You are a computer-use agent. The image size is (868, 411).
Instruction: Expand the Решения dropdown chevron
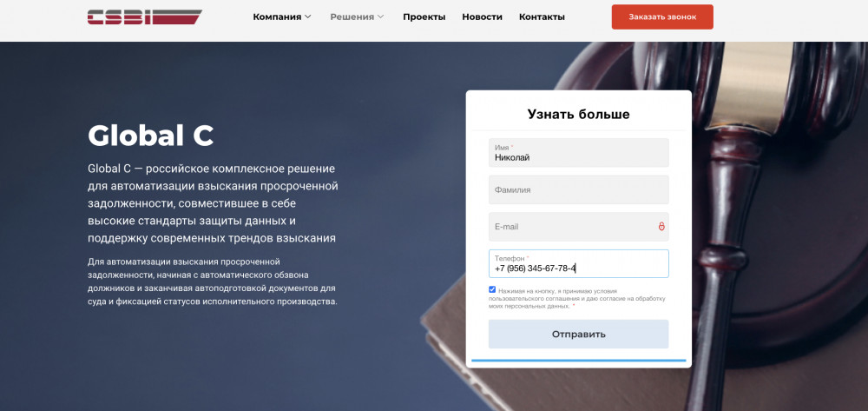pyautogui.click(x=380, y=17)
